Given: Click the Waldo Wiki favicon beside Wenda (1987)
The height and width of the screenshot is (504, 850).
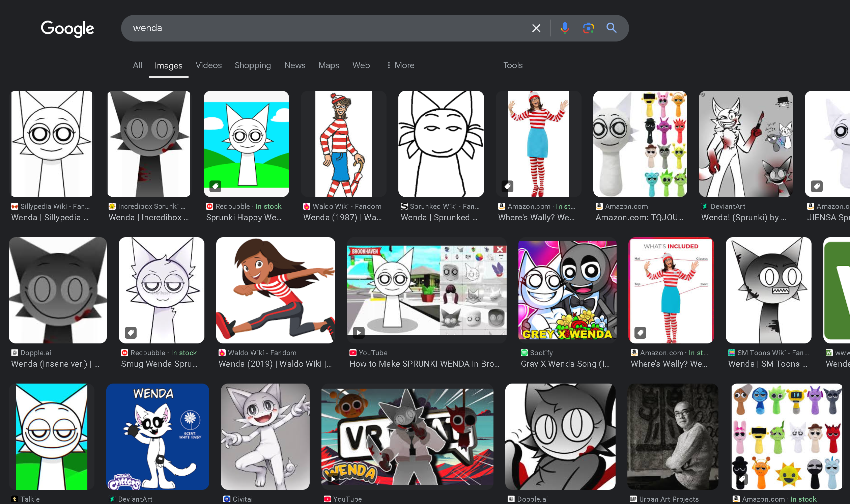Looking at the screenshot, I should 307,206.
